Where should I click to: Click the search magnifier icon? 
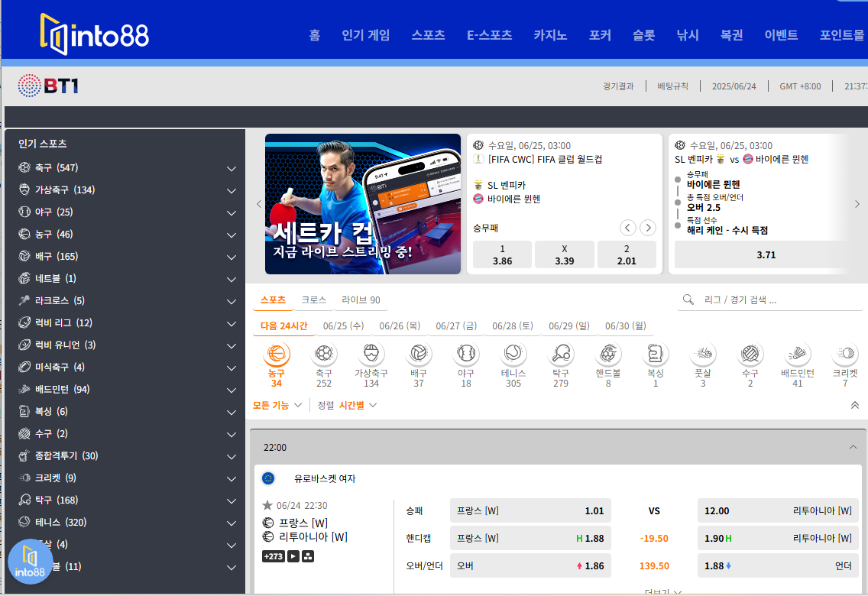[x=688, y=300]
